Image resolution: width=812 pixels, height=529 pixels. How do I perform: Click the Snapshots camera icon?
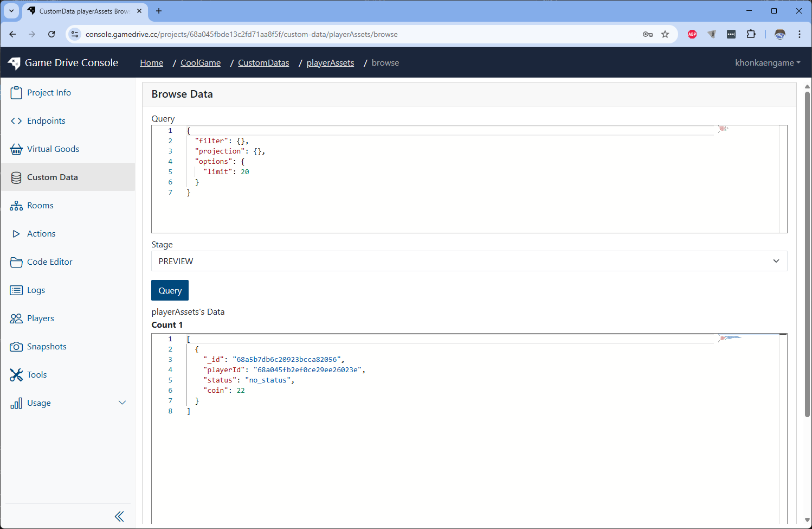click(x=16, y=347)
